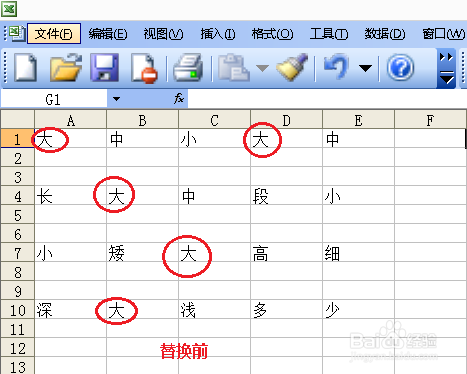
Task: Click the Excel workbook icon beside the File menu
Action: pyautogui.click(x=16, y=33)
